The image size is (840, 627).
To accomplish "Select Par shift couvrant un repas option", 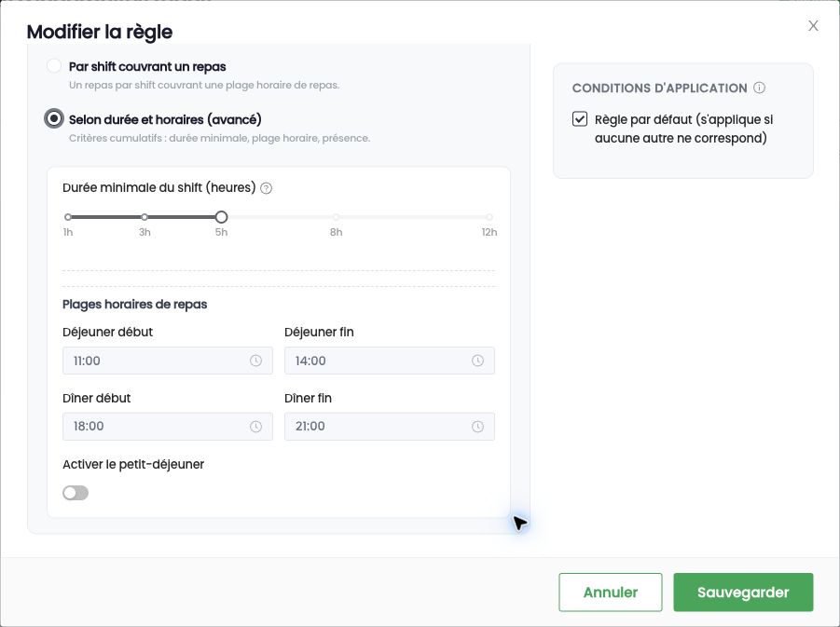I will (x=53, y=66).
